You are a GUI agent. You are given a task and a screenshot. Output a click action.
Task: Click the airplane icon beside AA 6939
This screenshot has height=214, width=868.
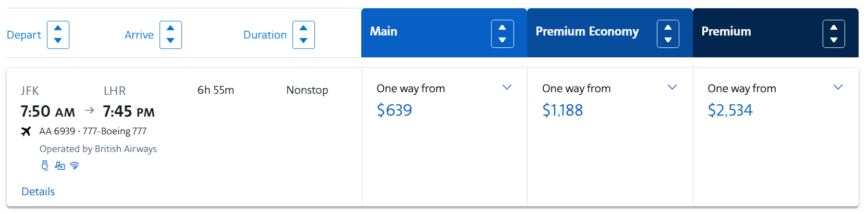point(26,131)
